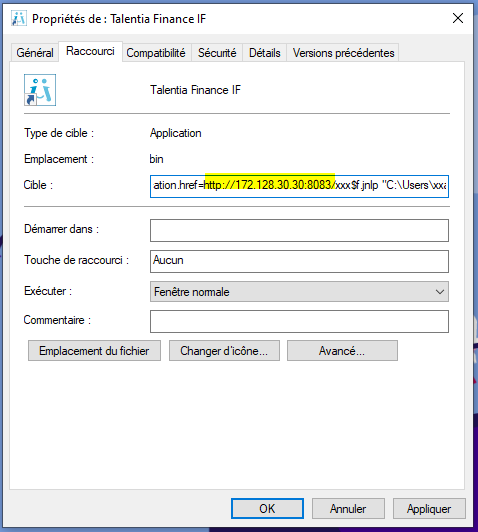The height and width of the screenshot is (532, 478).
Task: Switch to the Compatibilité tab
Action: 156,53
